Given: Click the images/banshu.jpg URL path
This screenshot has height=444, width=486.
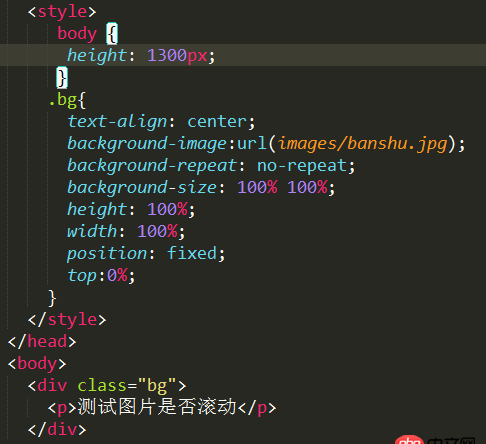Looking at the screenshot, I should pos(362,144).
